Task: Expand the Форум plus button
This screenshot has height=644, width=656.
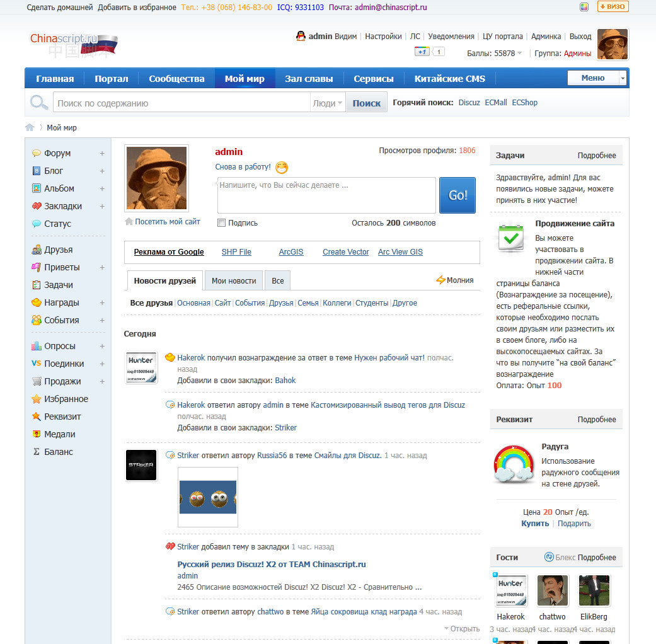Action: (x=102, y=154)
